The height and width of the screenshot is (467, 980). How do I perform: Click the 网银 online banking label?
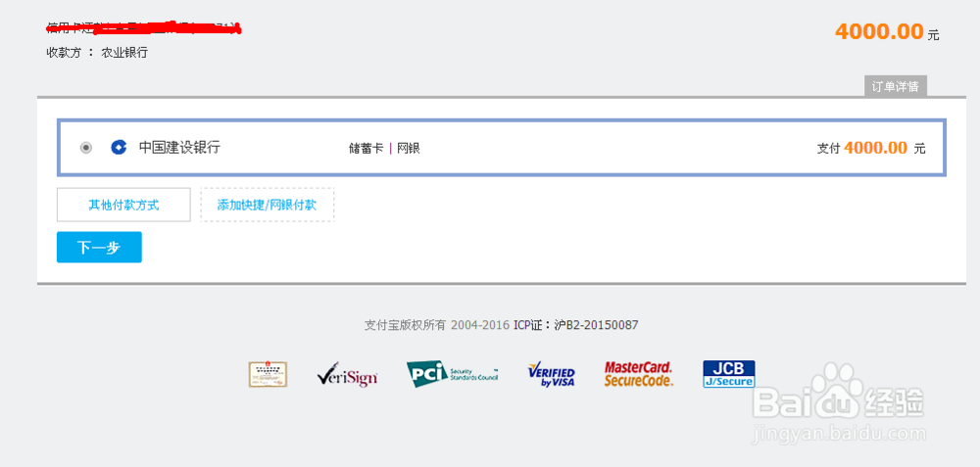pyautogui.click(x=408, y=149)
